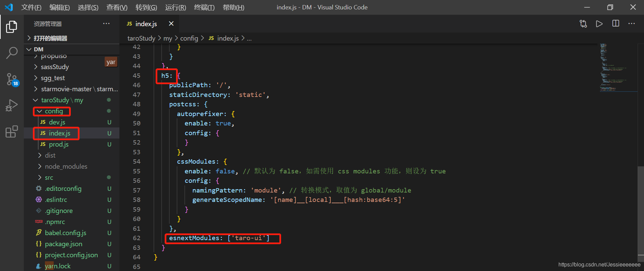
Task: Open the 文件(F) menu
Action: [x=32, y=7]
